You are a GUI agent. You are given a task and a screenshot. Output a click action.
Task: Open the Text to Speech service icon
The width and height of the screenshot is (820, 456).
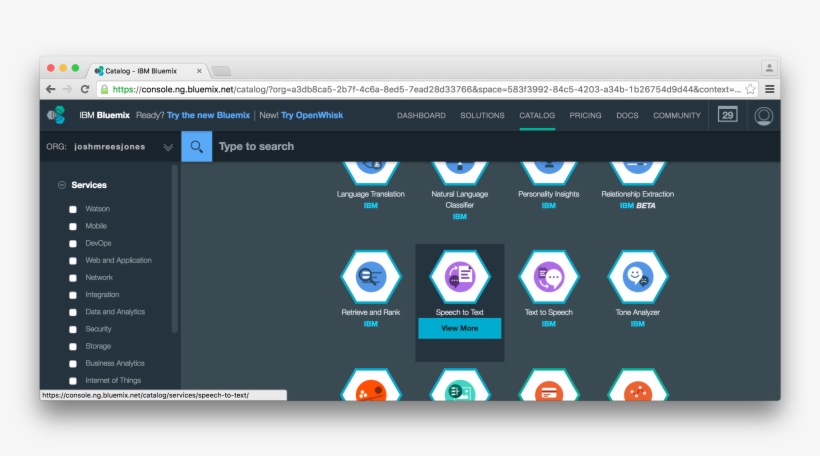(x=549, y=277)
